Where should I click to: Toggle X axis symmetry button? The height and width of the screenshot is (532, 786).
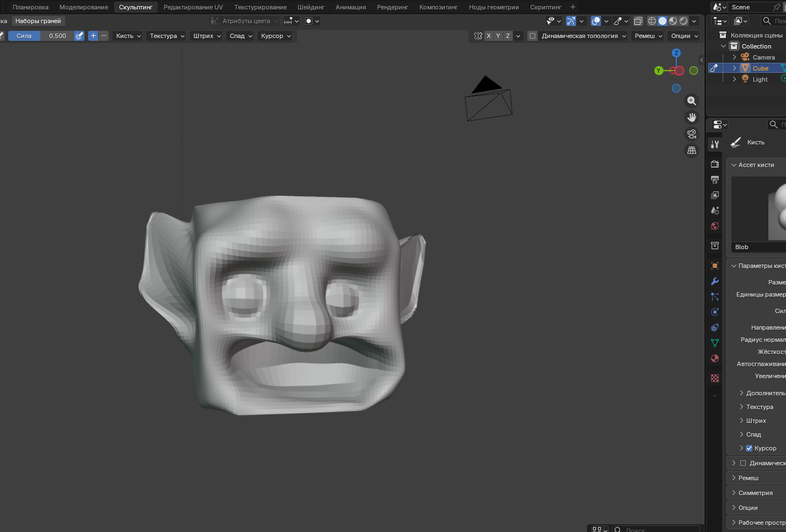tap(488, 36)
